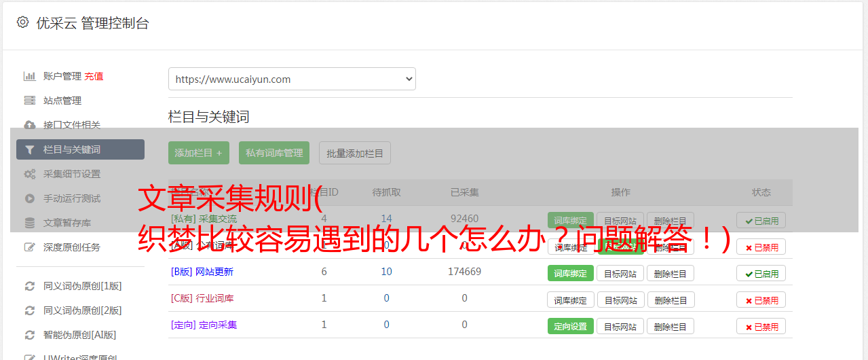
Task: Click 删除栏目 in the 网站更新 row
Action: (x=671, y=273)
